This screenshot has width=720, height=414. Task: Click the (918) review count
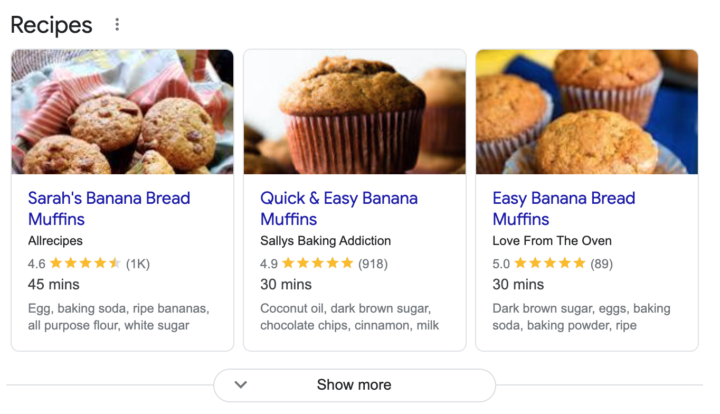[x=373, y=263]
